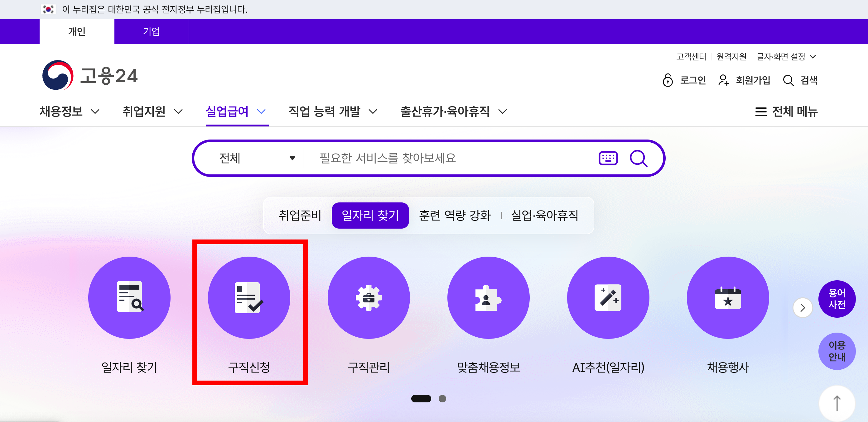Click the 로그인 text link
The image size is (868, 422).
[693, 80]
